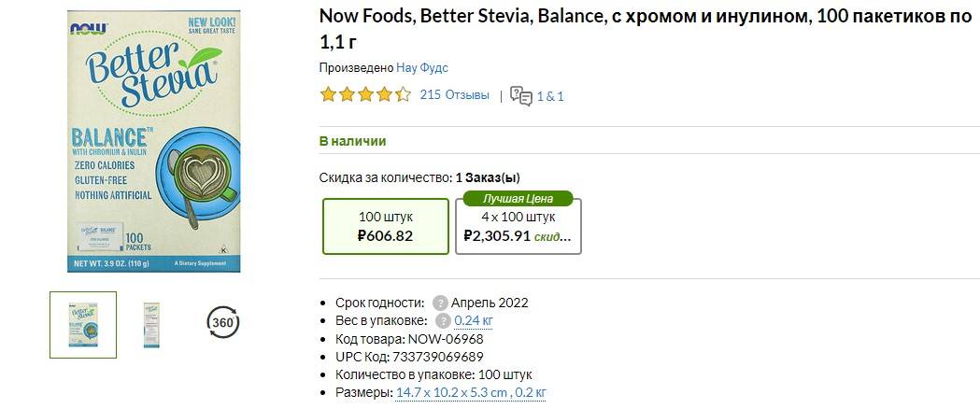
Task: Click the star rating row
Action: pyautogui.click(x=365, y=94)
